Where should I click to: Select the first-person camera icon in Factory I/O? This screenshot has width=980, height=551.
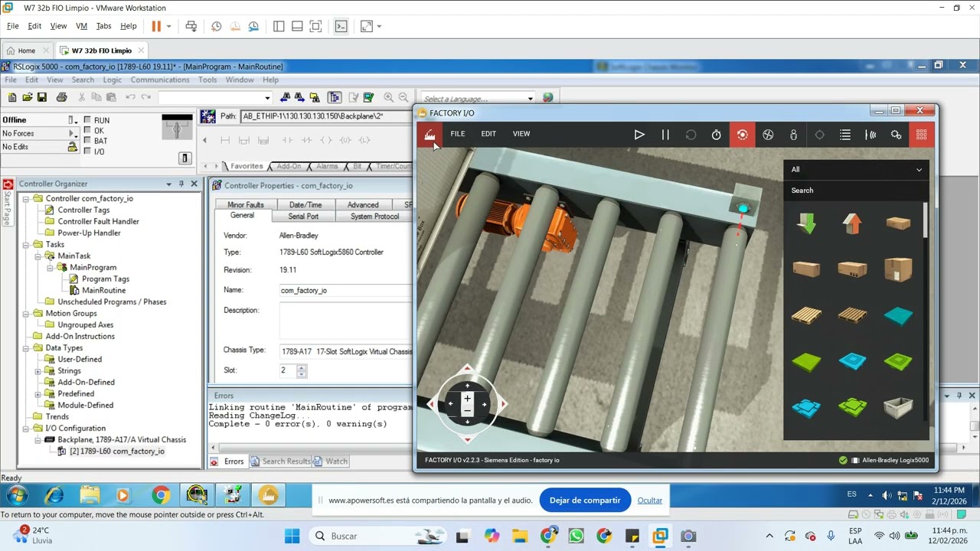coord(793,135)
